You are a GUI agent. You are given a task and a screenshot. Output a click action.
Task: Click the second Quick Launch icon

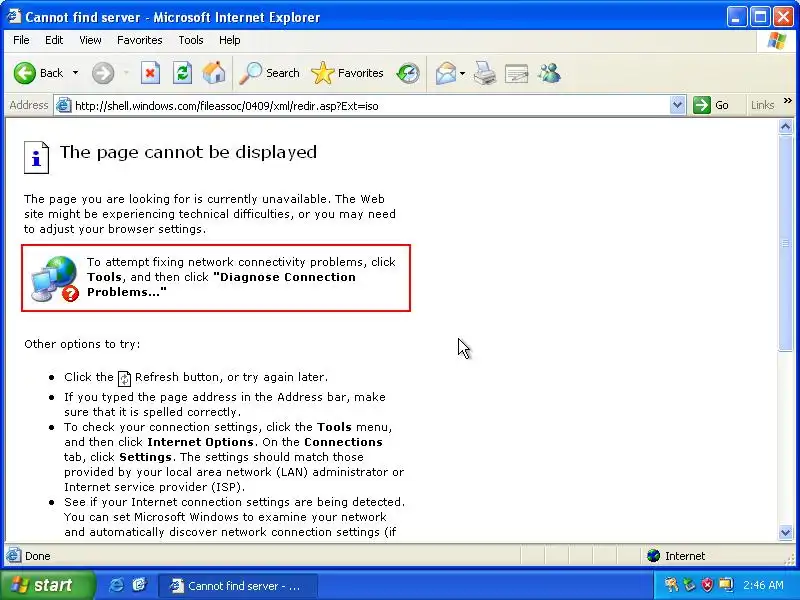(x=139, y=585)
